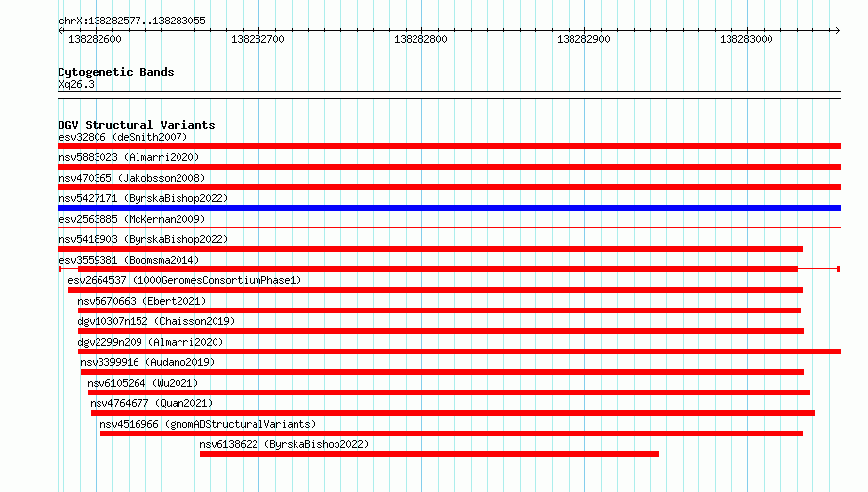Click the red bar under nsv6105264

coord(449,392)
